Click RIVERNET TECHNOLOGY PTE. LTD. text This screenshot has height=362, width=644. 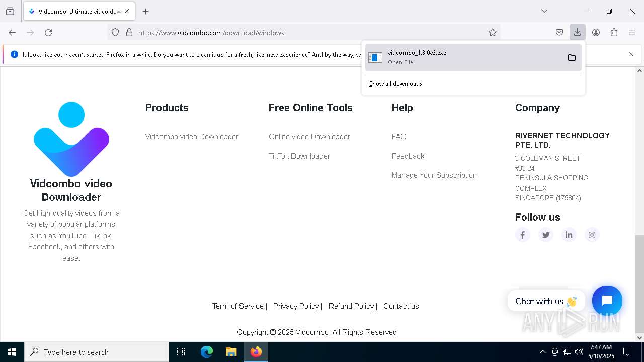[x=562, y=140]
